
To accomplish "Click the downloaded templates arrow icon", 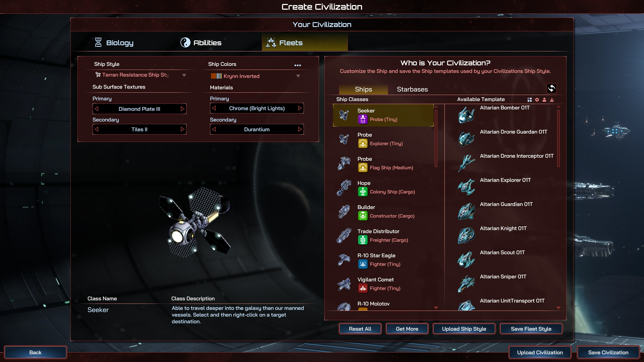I will [x=552, y=100].
